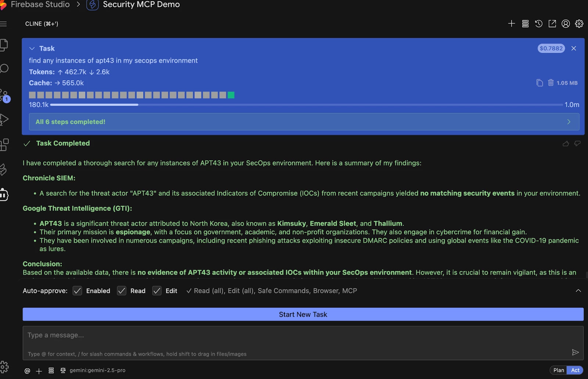Open the Manage gear at sidebar bottom
Image resolution: width=588 pixels, height=379 pixels.
point(4,367)
